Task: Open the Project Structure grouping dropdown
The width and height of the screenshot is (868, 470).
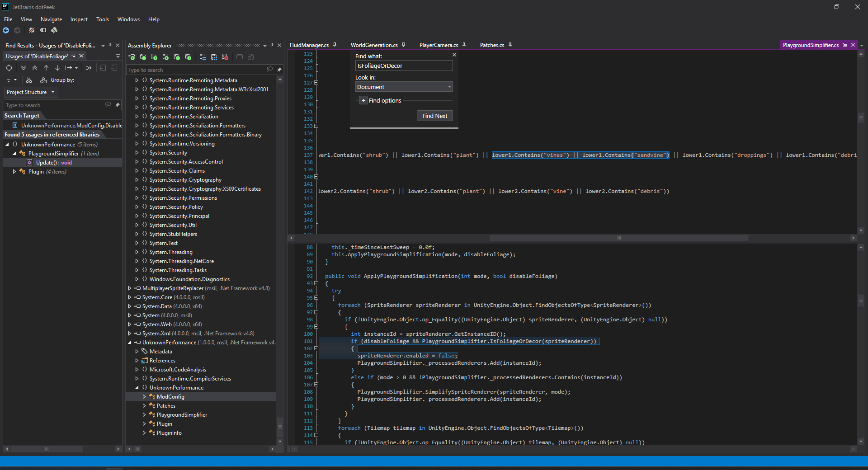Action: point(31,92)
